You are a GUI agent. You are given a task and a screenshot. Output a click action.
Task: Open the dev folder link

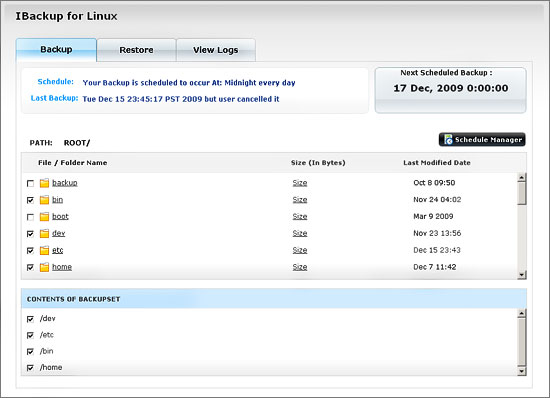59,233
